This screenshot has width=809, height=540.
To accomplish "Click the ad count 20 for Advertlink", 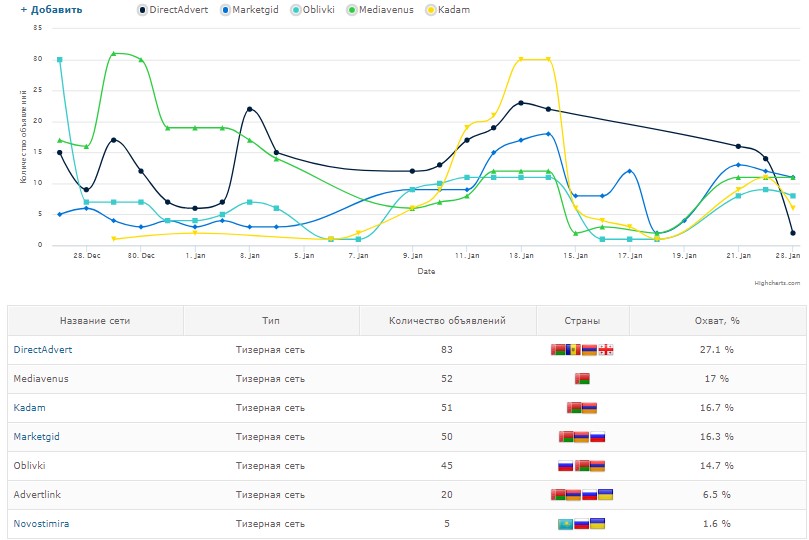I will point(447,494).
